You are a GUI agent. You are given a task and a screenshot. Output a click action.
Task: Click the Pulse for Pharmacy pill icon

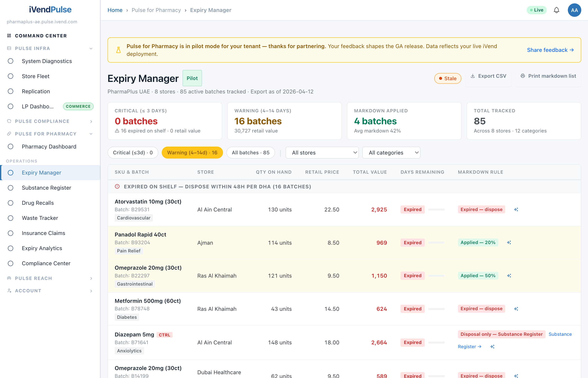coord(9,134)
